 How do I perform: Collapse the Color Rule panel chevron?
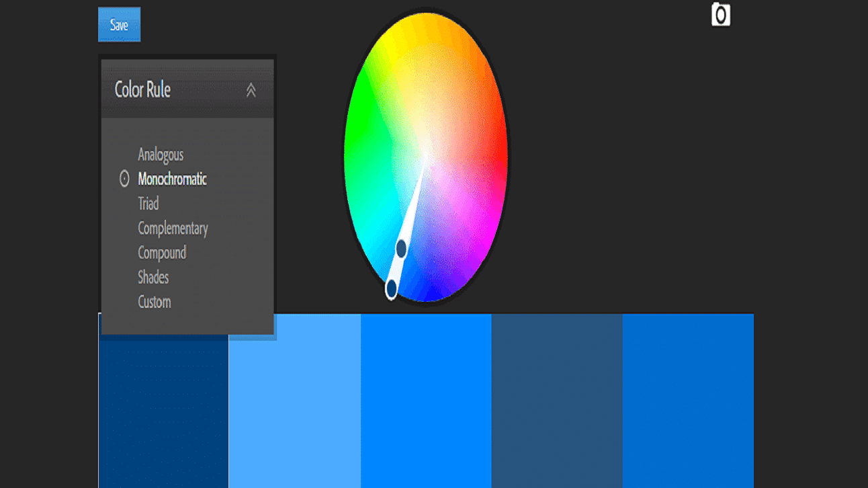251,90
